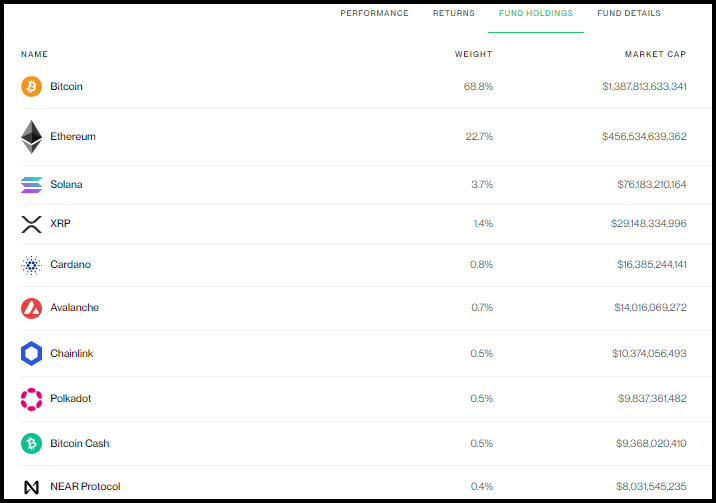Go to the Fund Details tab
The height and width of the screenshot is (503, 716).
coord(629,14)
